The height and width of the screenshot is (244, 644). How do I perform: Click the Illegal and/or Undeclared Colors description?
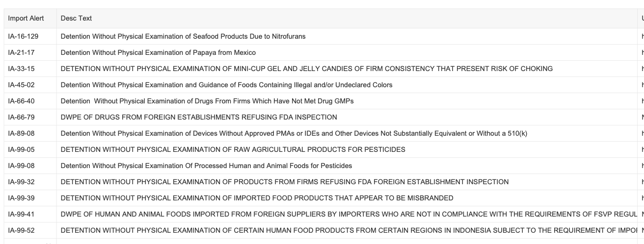click(x=226, y=85)
